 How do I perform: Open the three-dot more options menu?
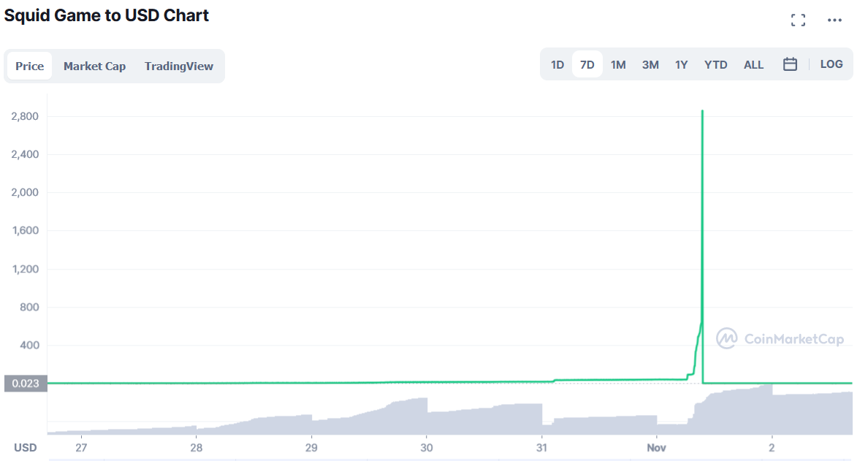point(834,20)
